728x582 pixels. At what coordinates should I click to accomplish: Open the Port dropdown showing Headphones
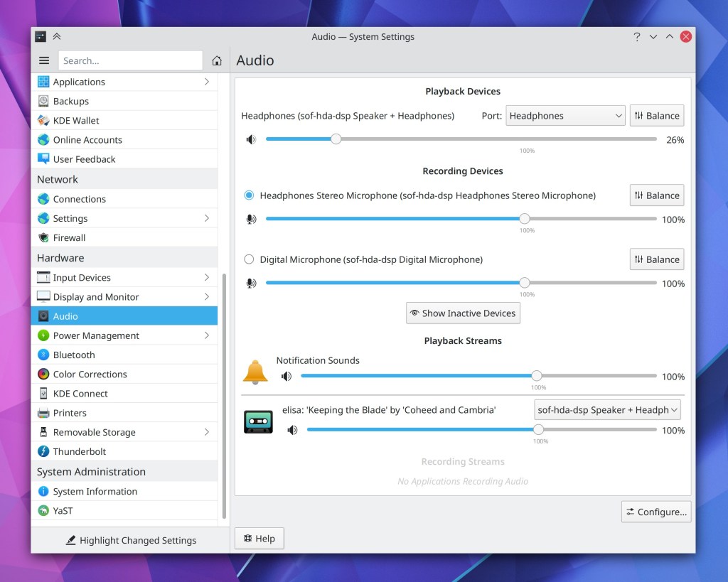[x=565, y=116]
